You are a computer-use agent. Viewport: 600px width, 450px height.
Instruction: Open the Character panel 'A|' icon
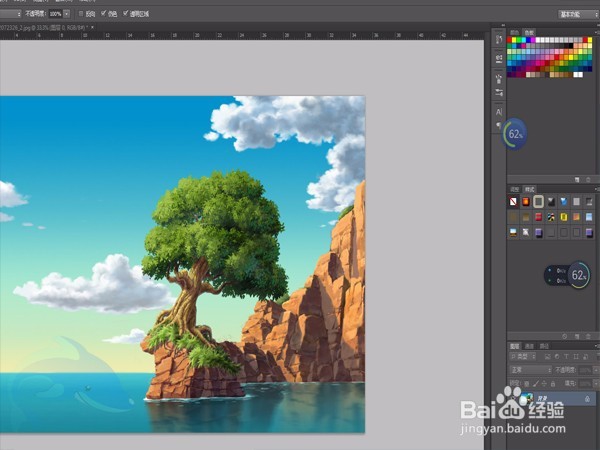pyautogui.click(x=499, y=112)
